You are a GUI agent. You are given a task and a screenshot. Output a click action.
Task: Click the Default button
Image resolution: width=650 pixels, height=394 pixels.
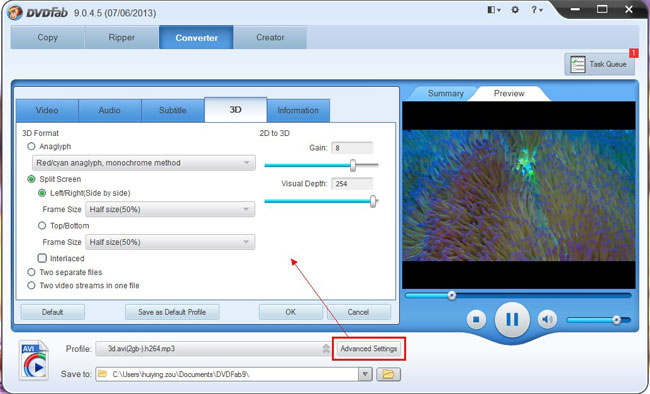[53, 312]
